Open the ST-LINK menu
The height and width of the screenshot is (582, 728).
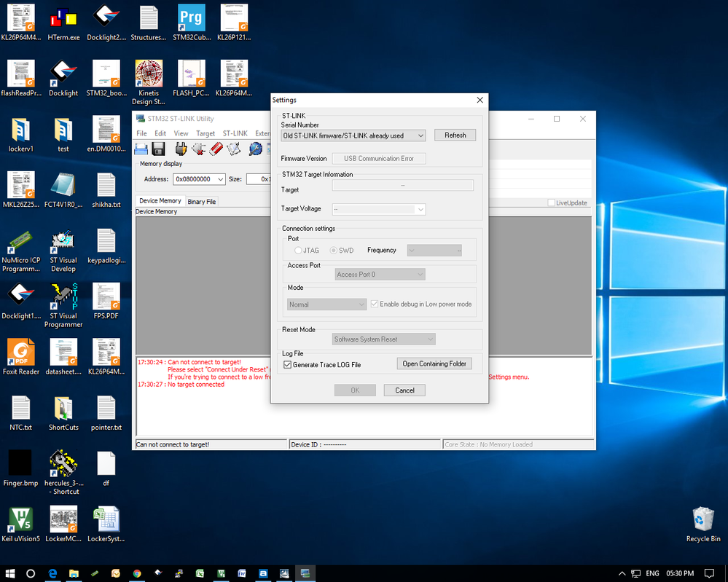235,133
